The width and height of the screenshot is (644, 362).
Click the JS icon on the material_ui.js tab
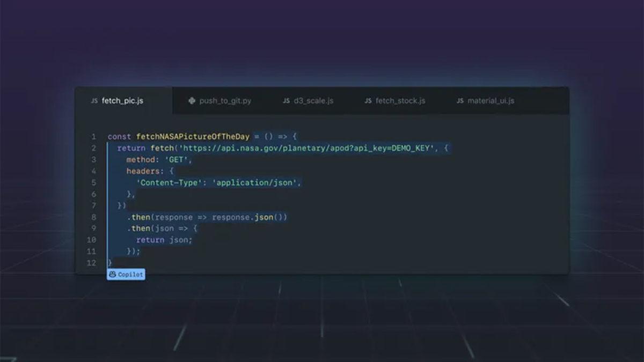(459, 100)
